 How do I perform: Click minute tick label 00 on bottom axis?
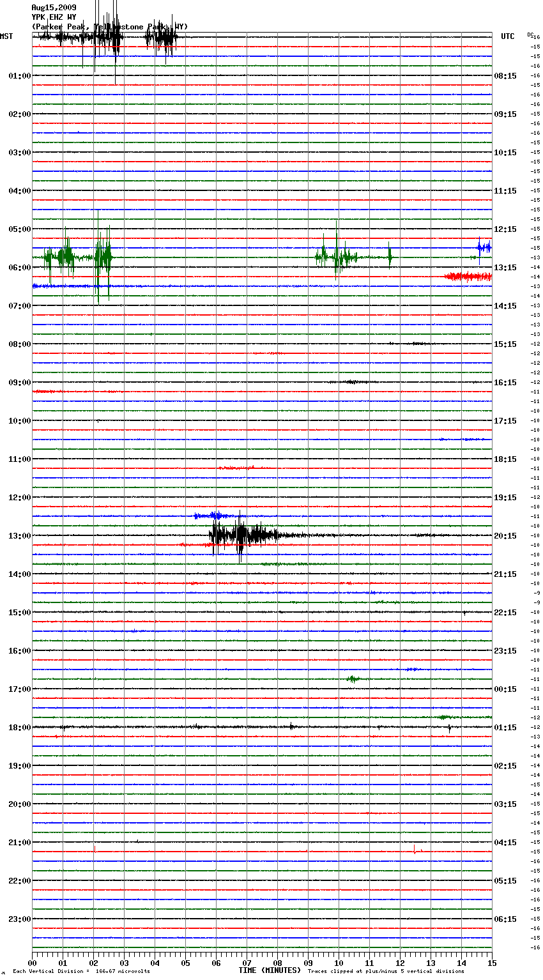(x=32, y=963)
